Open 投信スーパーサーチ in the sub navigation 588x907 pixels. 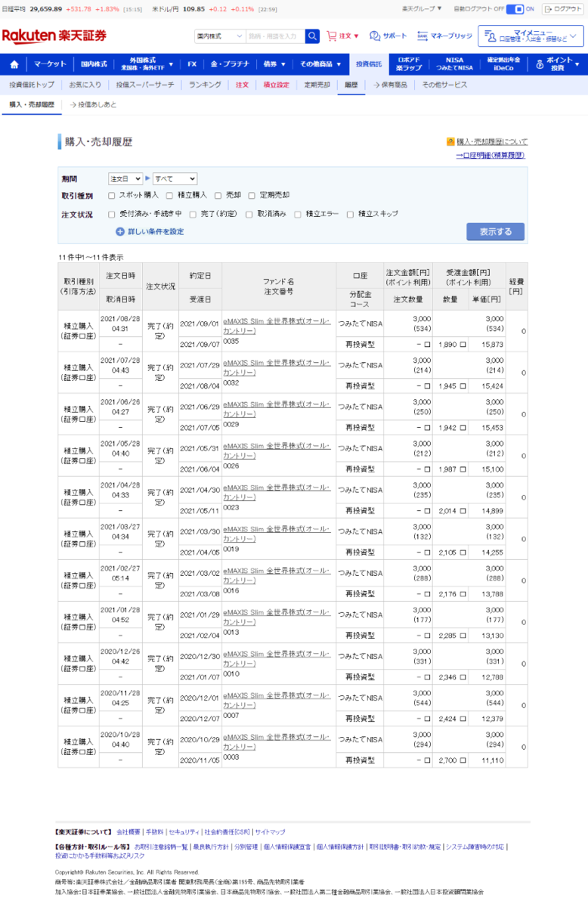pyautogui.click(x=144, y=85)
